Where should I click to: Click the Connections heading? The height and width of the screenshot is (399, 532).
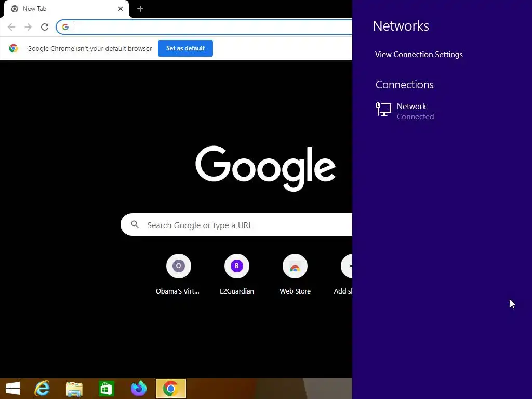click(x=404, y=85)
